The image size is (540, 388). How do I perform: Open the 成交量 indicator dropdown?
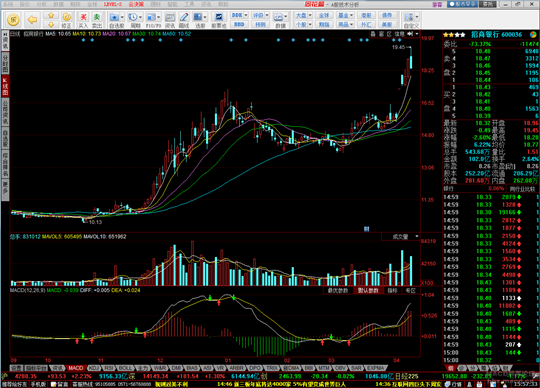pyautogui.click(x=401, y=237)
